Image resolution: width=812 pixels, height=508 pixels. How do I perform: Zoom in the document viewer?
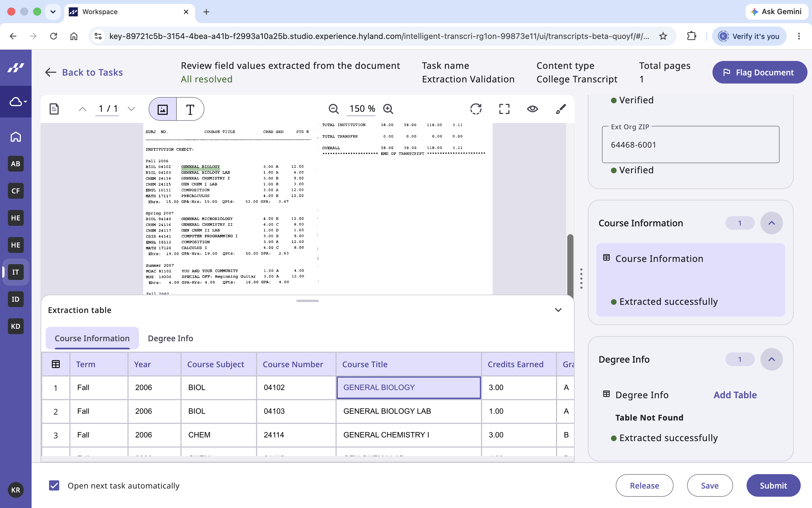(388, 109)
